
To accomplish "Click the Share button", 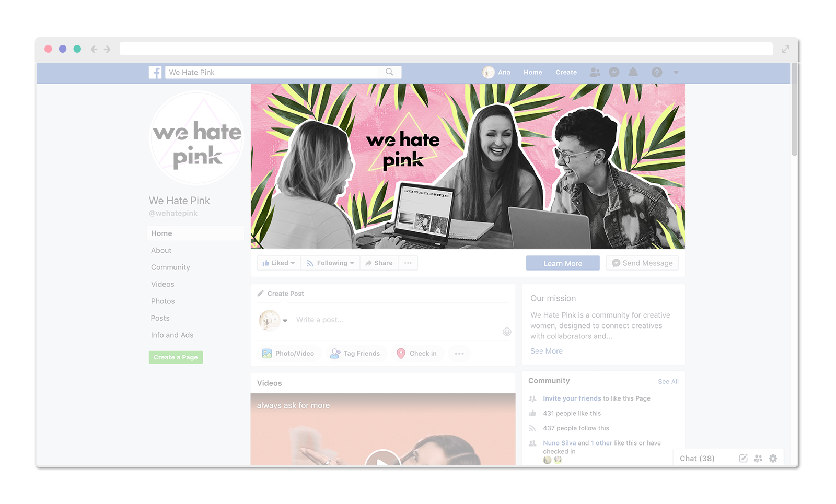I will pos(379,263).
